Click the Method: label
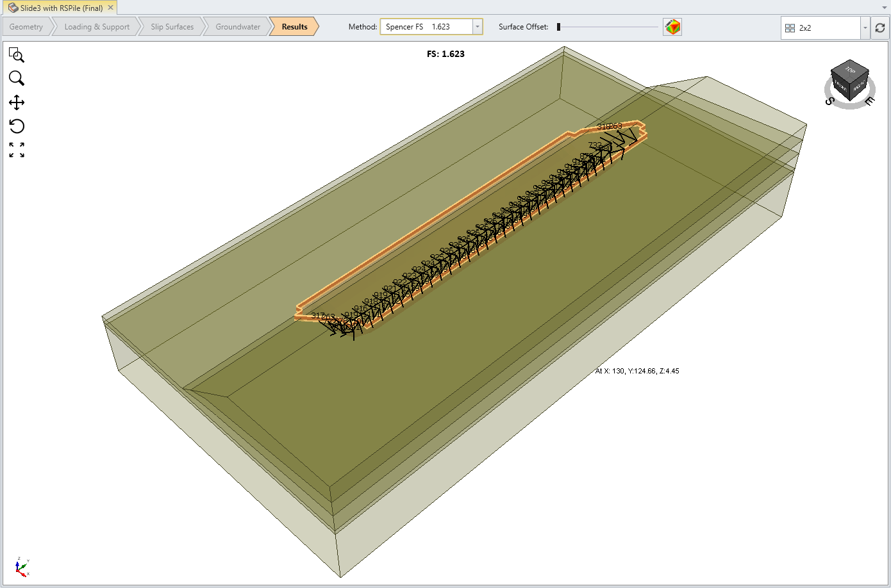Viewport: 891px width, 588px height. [363, 27]
